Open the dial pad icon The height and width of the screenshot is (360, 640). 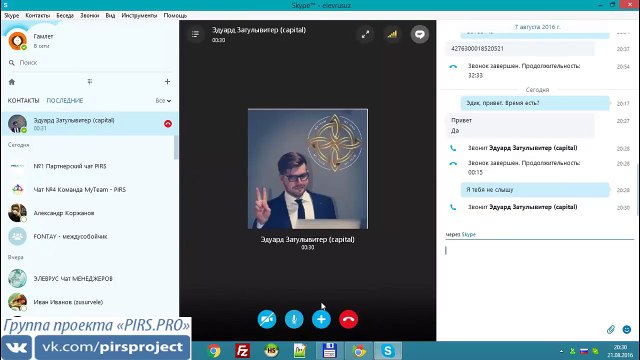pos(90,82)
